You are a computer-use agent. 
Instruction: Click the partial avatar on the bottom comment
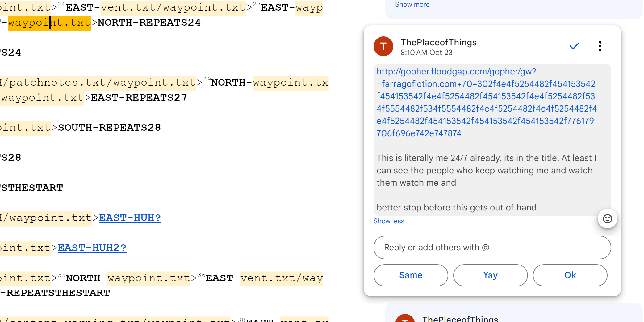point(405,319)
